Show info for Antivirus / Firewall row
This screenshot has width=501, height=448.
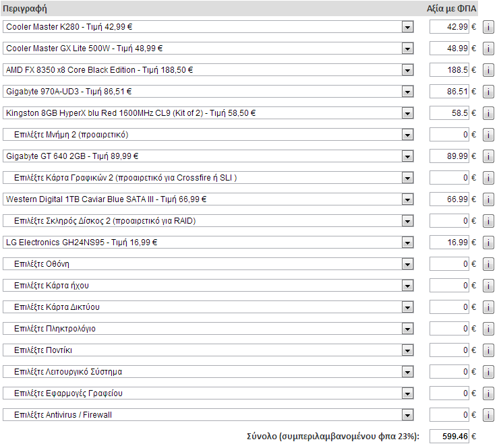point(488,415)
